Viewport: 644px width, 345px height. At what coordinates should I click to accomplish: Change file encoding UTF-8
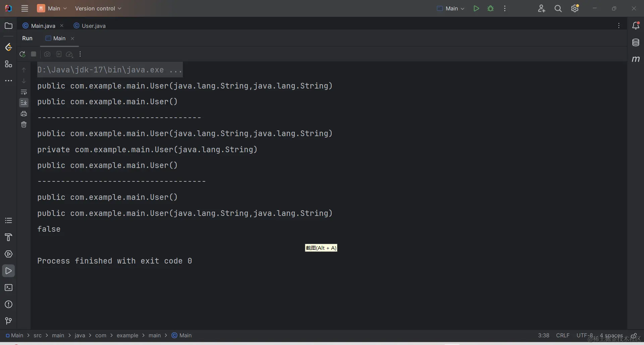click(585, 335)
